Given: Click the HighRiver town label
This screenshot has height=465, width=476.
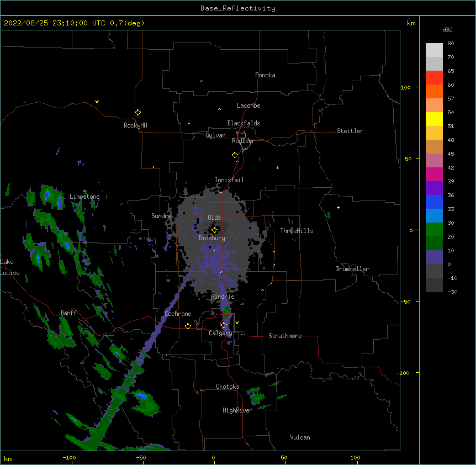Looking at the screenshot, I should click(x=237, y=410).
